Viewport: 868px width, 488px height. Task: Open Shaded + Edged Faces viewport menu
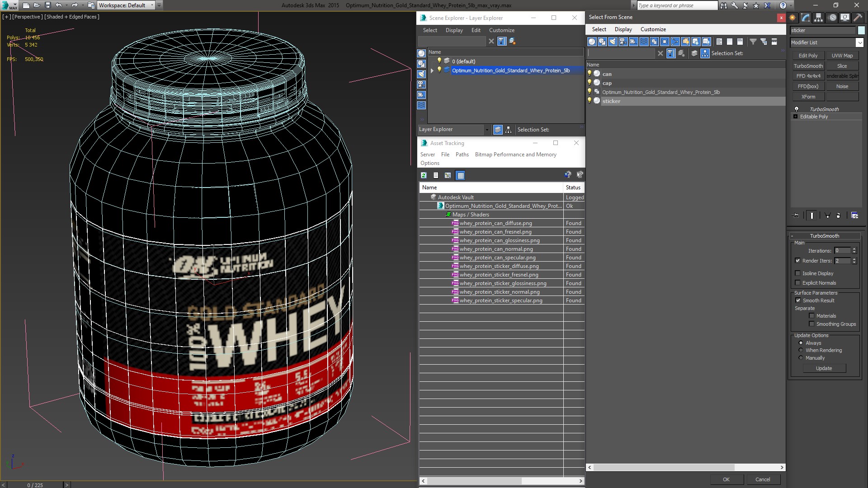click(x=72, y=17)
